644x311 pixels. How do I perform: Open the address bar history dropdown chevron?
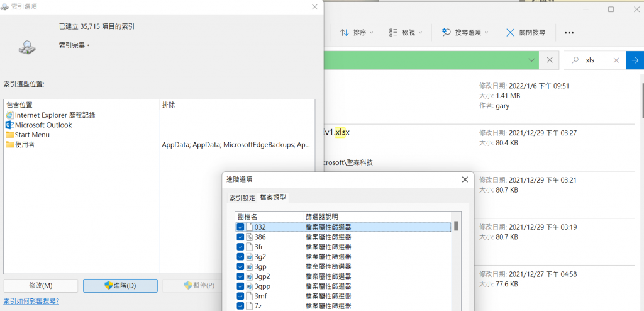(x=532, y=60)
